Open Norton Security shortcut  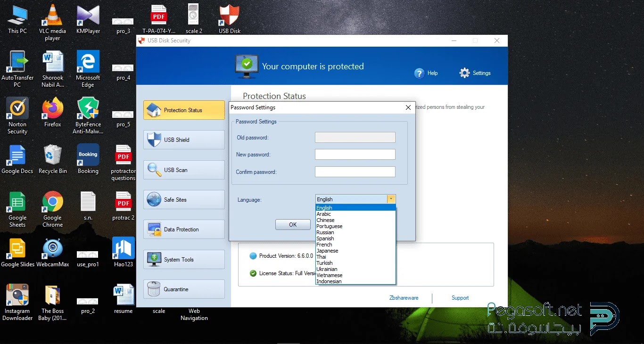click(17, 115)
